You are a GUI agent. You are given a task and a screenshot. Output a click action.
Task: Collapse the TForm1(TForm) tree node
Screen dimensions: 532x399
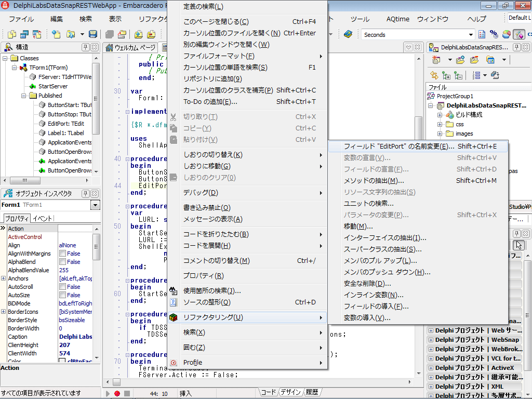coord(14,68)
